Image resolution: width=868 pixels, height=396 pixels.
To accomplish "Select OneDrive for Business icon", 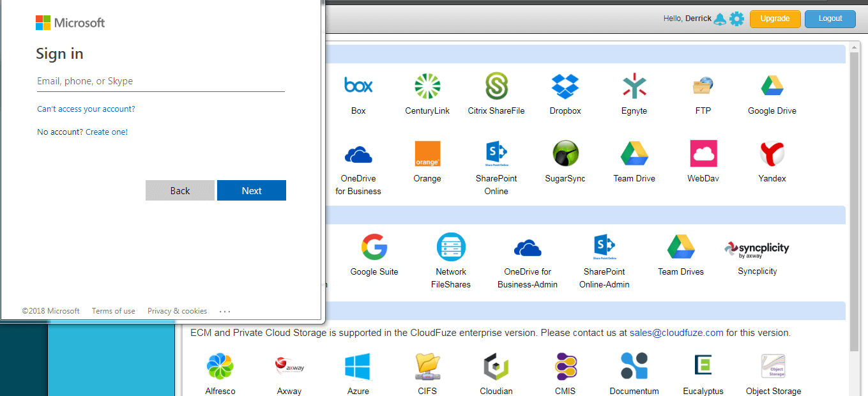I will [358, 155].
